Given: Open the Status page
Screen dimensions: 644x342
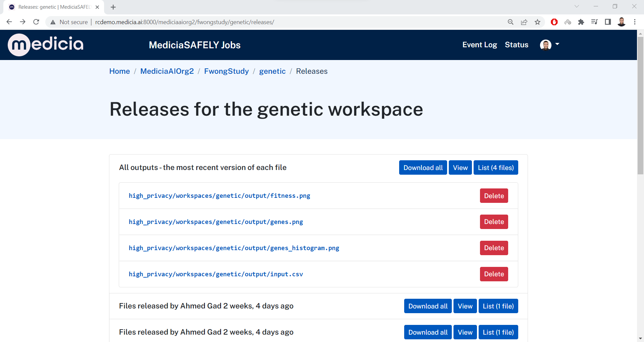Looking at the screenshot, I should 516,45.
